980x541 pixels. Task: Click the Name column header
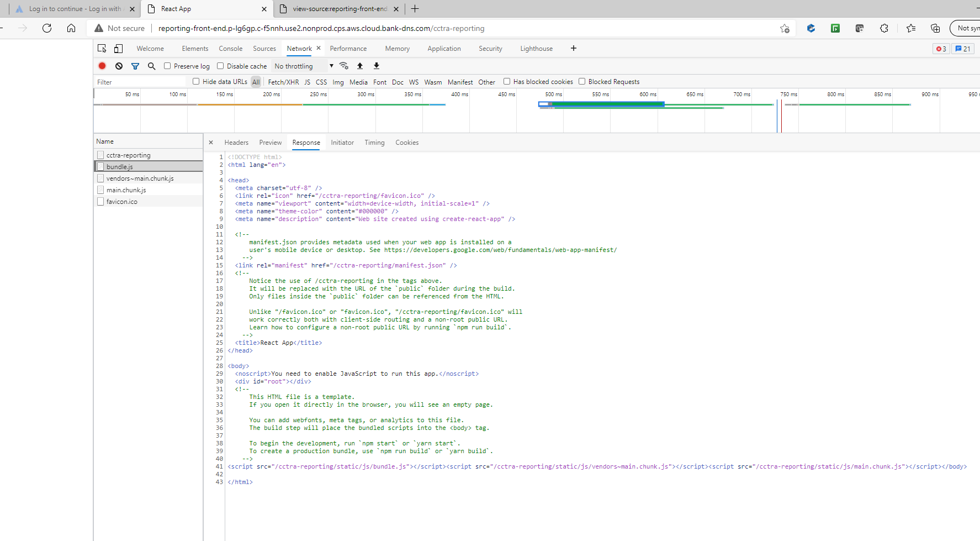149,141
